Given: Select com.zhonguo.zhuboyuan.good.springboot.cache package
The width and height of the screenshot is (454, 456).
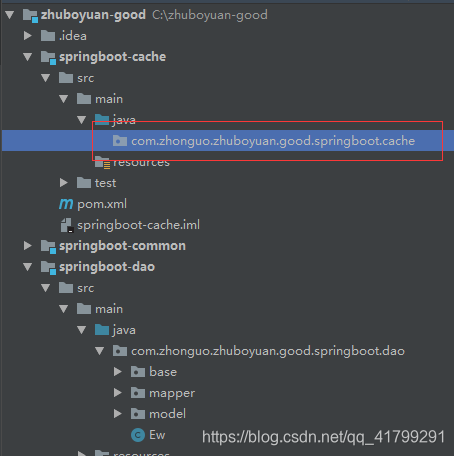Looking at the screenshot, I should 273,141.
